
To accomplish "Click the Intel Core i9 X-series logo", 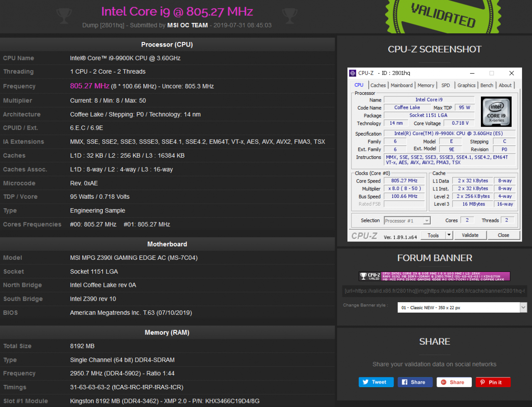I will [496, 111].
